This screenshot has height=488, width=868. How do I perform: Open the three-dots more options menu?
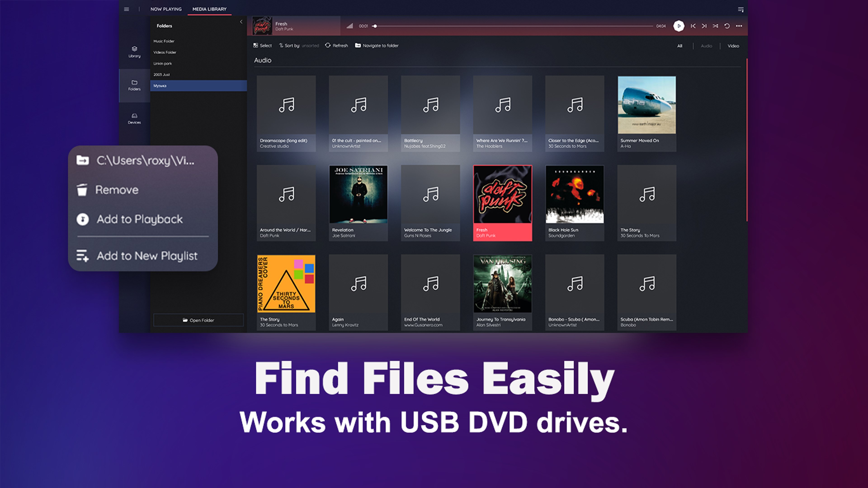click(x=739, y=26)
